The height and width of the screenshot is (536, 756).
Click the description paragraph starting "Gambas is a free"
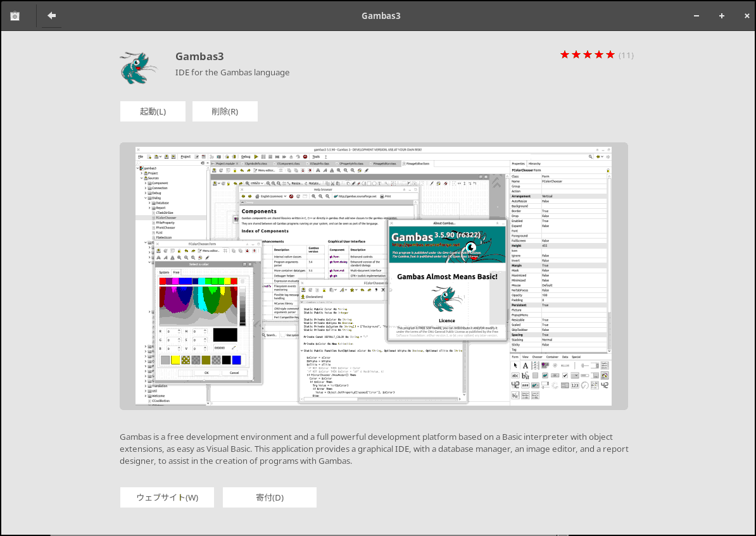coord(374,449)
